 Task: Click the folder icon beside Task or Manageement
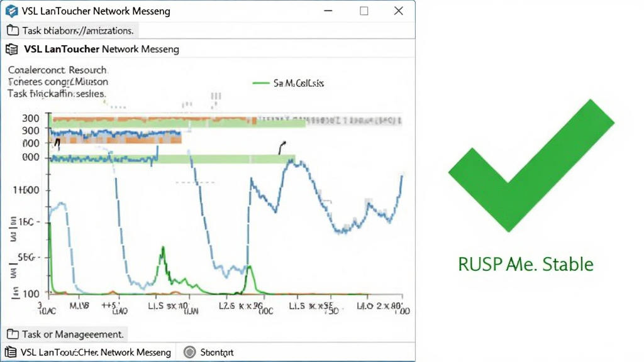[13, 334]
